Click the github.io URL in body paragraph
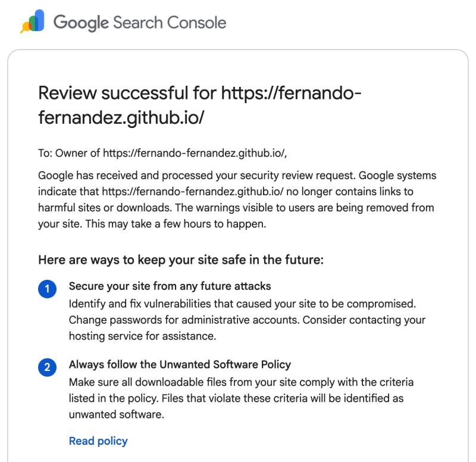The height and width of the screenshot is (462, 476). point(193,192)
